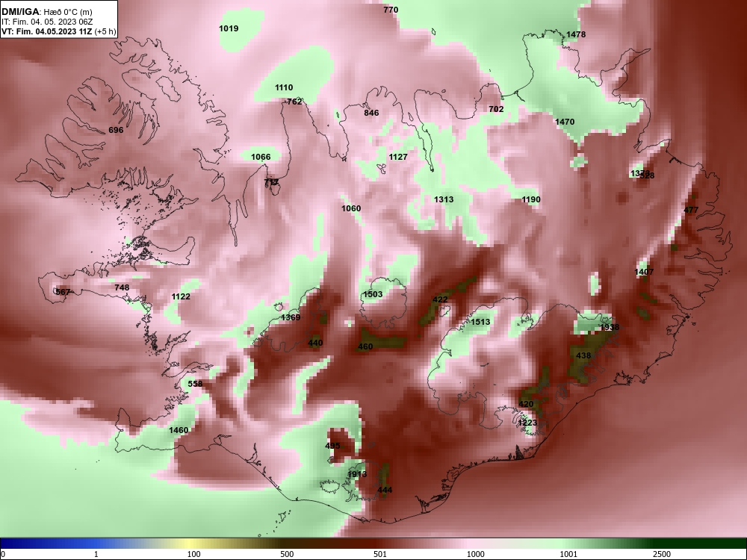The image size is (747, 560).
Task: Click the 1369 map label
Action: coord(291,317)
